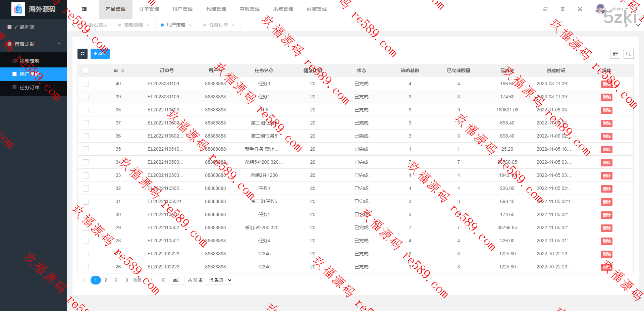
Task: Select 用户策略 sidebar item
Action: (x=34, y=74)
